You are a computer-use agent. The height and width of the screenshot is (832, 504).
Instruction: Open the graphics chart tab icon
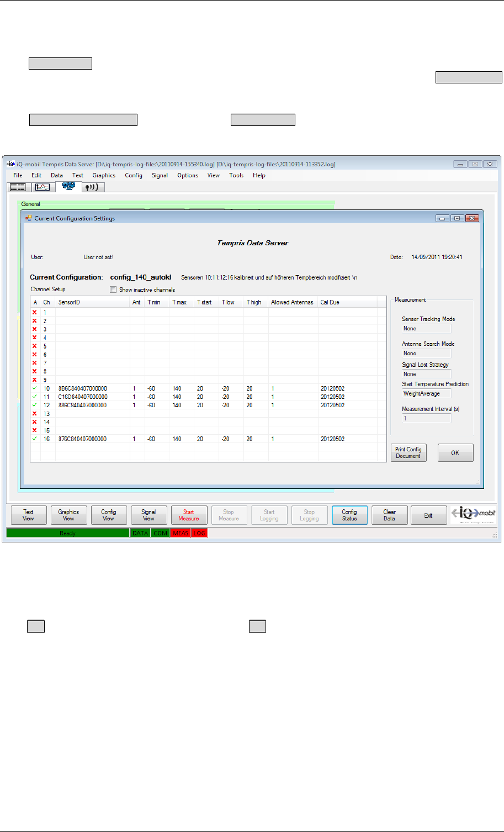pyautogui.click(x=43, y=187)
